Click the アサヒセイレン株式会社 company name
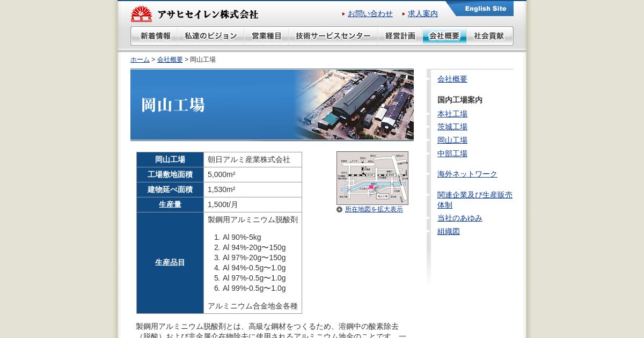This screenshot has height=338, width=644. click(208, 14)
